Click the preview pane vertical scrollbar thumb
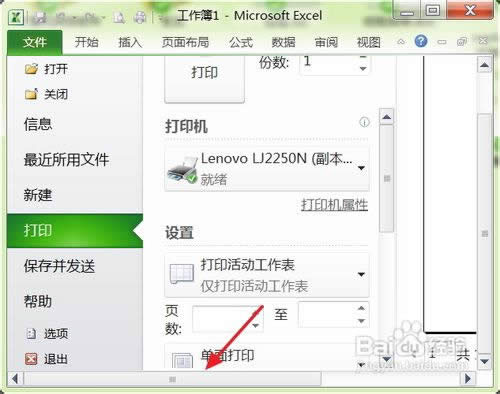500x394 pixels. click(x=484, y=234)
